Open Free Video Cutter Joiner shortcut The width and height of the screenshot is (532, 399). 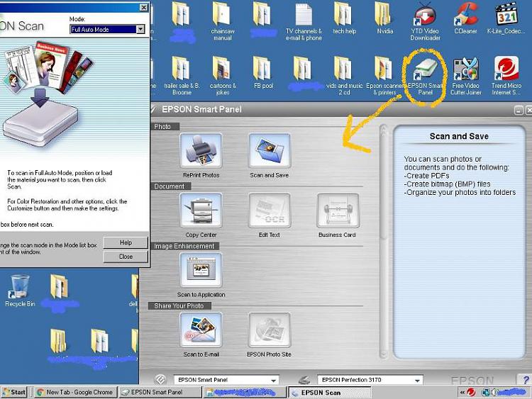point(466,77)
